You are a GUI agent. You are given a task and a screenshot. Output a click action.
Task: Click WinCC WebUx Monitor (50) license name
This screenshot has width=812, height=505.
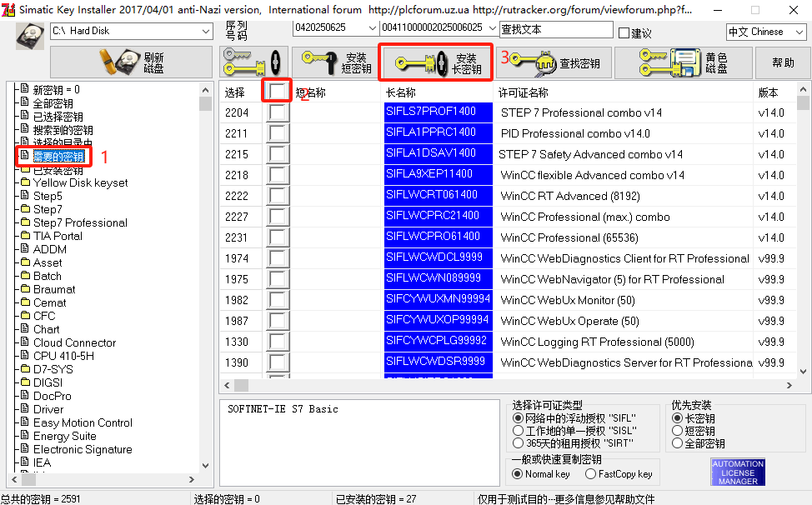point(568,300)
